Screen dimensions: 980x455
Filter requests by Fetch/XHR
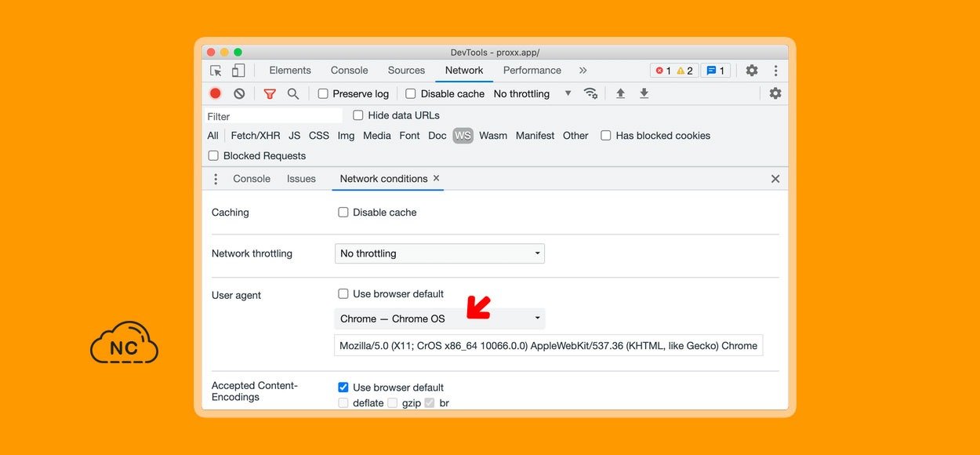[x=256, y=136]
